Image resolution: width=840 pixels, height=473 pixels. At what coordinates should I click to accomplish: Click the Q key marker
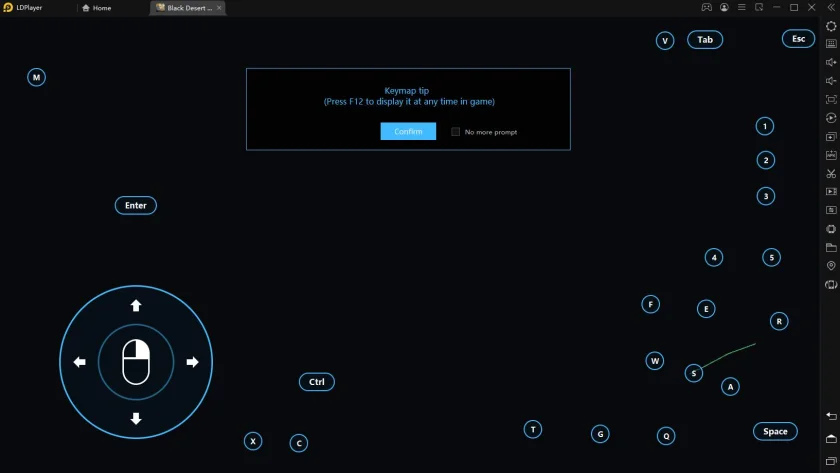[x=666, y=436]
